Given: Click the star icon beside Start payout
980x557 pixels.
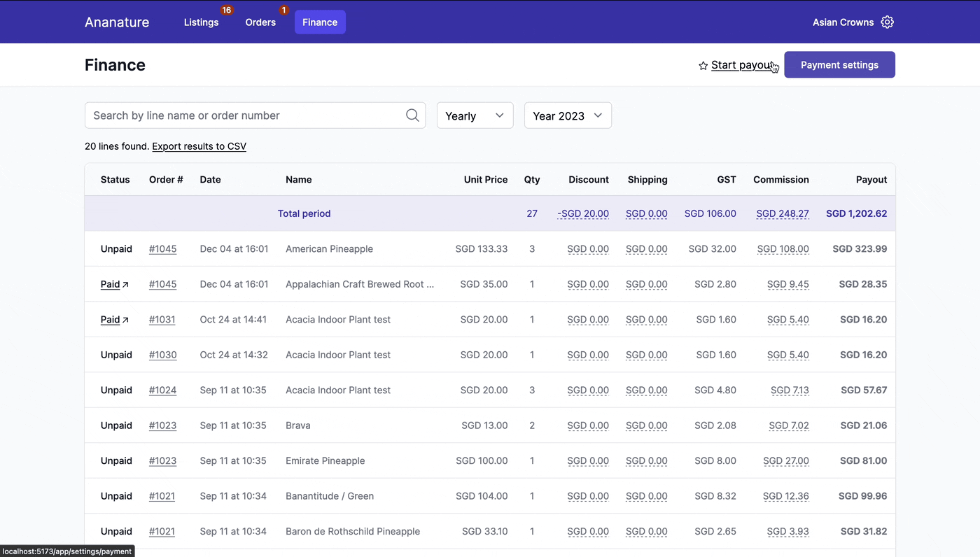Looking at the screenshot, I should click(x=702, y=65).
